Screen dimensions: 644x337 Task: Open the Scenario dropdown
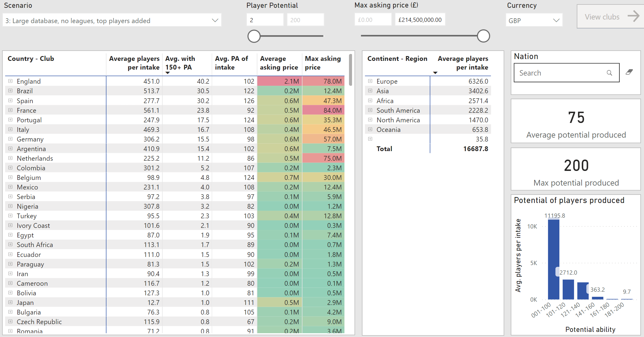coord(112,20)
